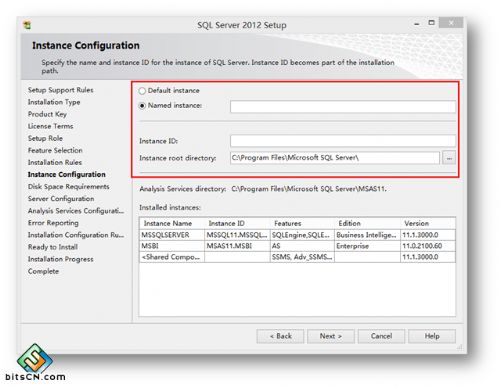Click the Help button
This screenshot has height=387, width=500.
(x=432, y=336)
